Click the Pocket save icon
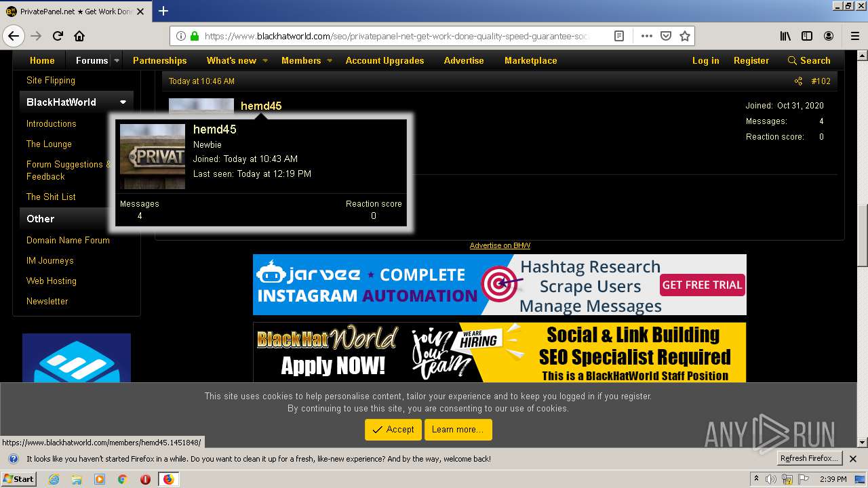This screenshot has width=868, height=488. tap(666, 36)
